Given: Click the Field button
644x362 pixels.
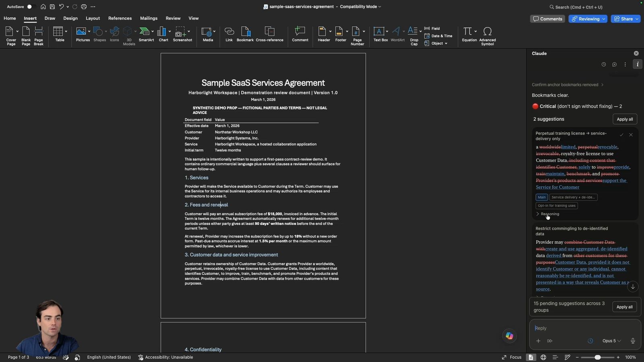Looking at the screenshot, I should 432,29.
